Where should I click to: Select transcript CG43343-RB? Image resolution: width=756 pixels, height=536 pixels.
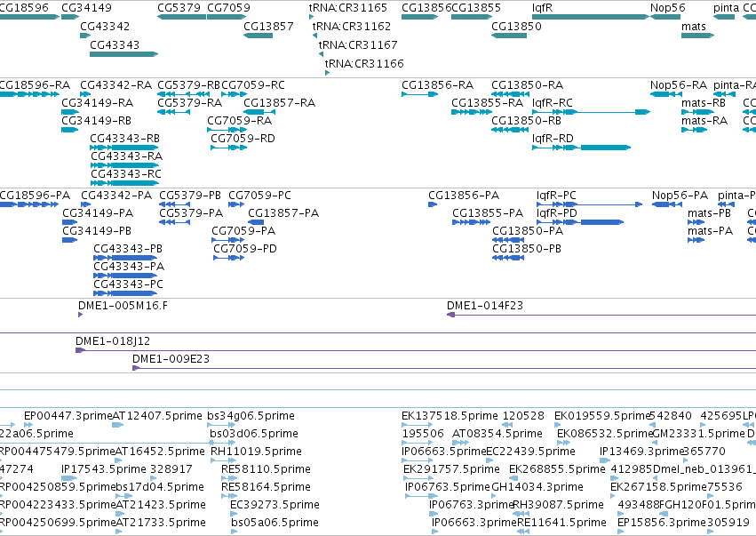coord(123,148)
